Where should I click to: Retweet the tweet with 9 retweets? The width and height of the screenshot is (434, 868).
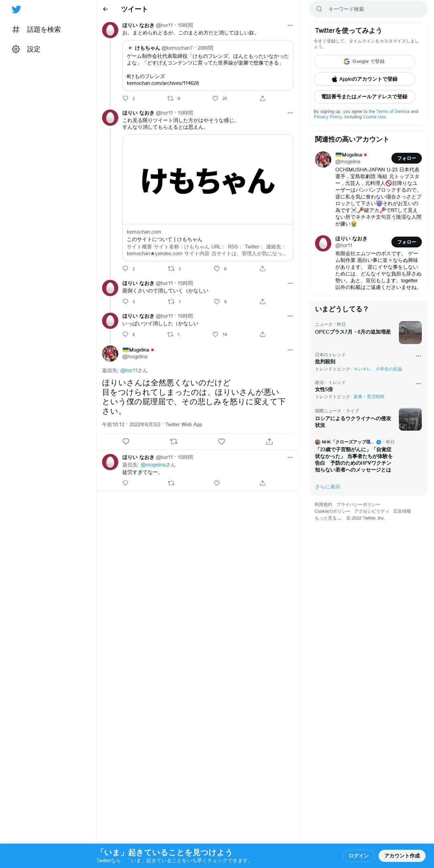point(170,98)
